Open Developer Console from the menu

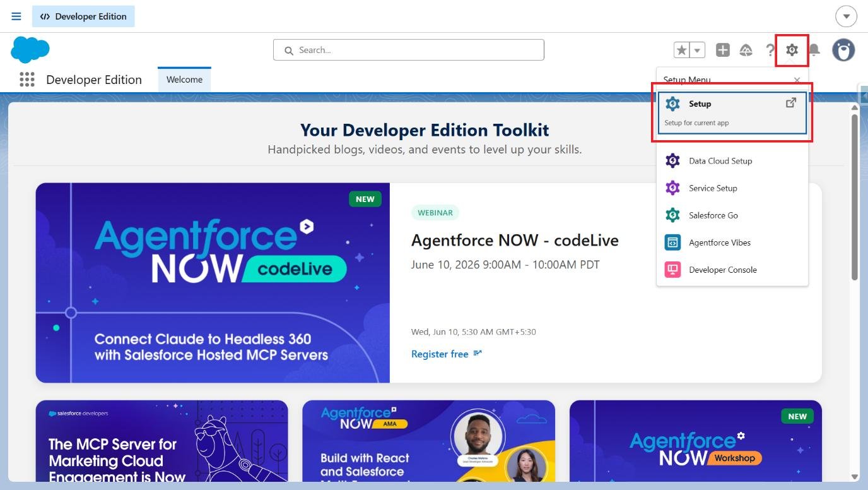732,270
